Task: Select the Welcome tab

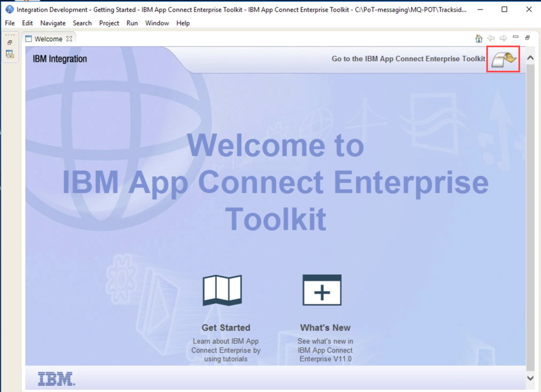Action: (48, 39)
